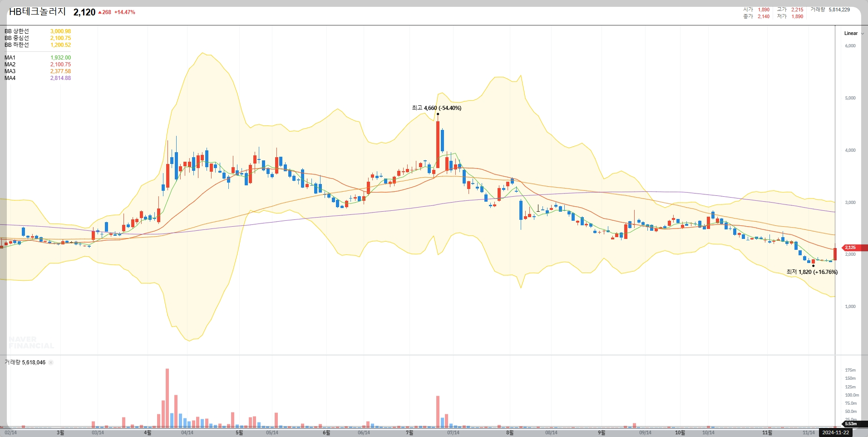
Task: Click the 5,000 price axis label
Action: 850,98
